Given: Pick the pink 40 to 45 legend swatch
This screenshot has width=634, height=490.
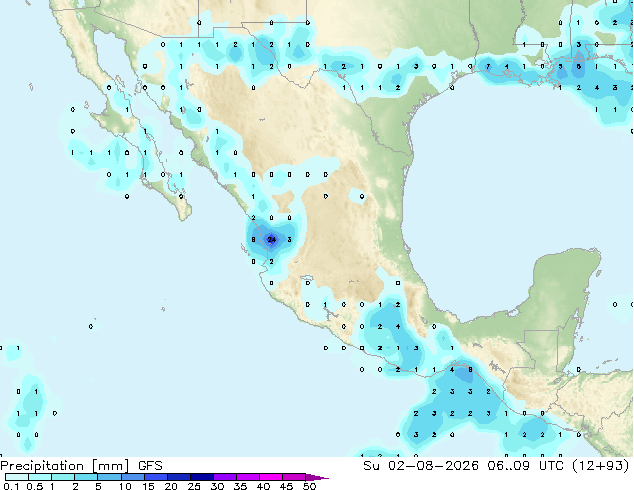Looking at the screenshot, I should pyautogui.click(x=271, y=477).
